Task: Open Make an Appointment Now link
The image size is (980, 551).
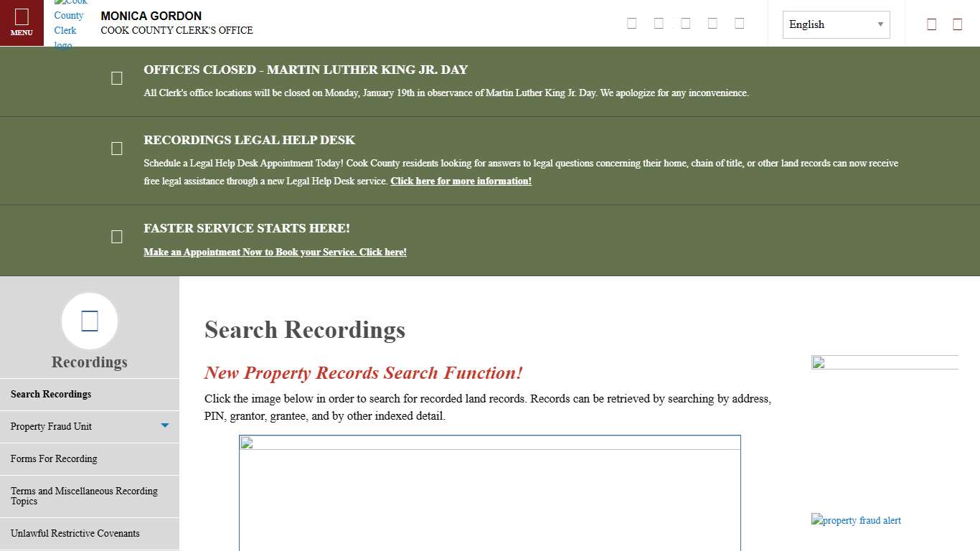Action: pos(275,252)
